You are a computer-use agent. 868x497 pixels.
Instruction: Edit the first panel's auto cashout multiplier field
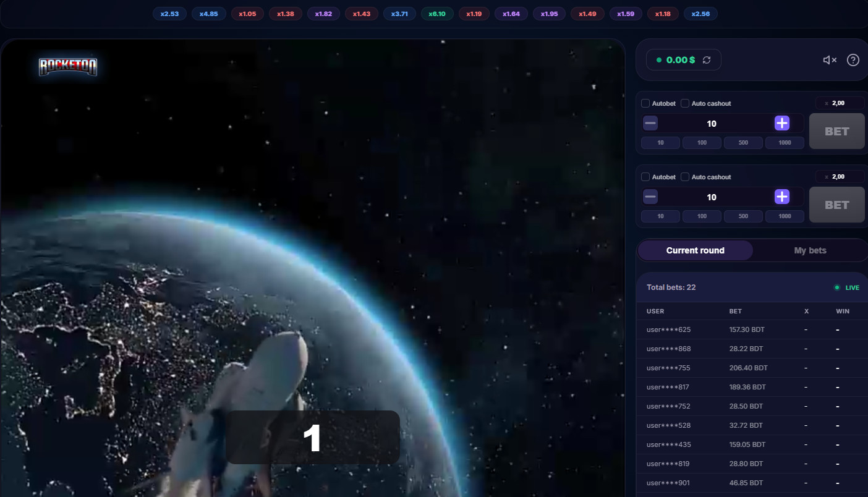pyautogui.click(x=840, y=103)
